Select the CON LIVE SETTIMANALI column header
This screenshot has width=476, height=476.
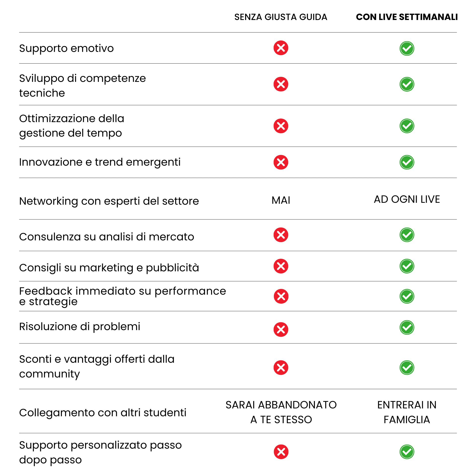pos(407,17)
